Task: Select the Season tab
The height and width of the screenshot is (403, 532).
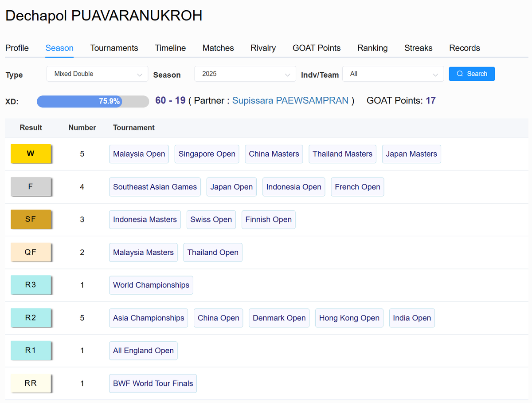Action: coord(59,48)
